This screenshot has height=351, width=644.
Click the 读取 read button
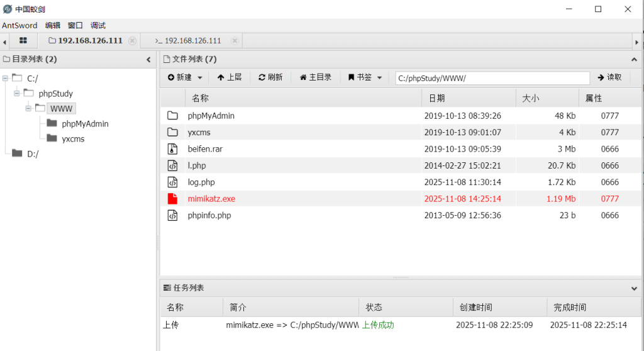pos(609,77)
